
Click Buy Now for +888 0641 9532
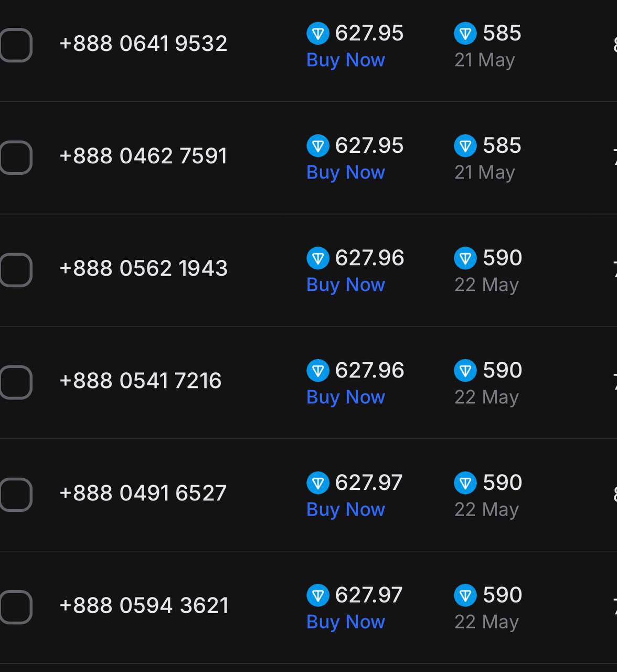[x=346, y=60]
